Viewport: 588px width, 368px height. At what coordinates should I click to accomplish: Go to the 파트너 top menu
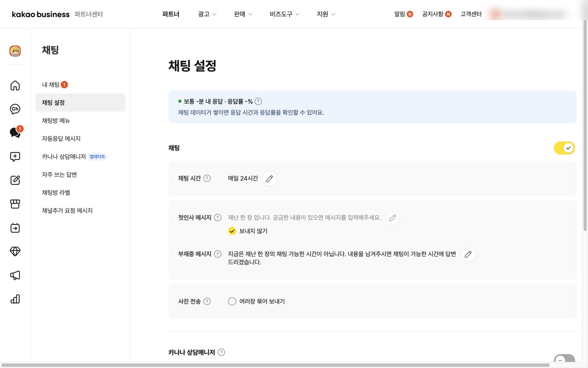coord(171,14)
